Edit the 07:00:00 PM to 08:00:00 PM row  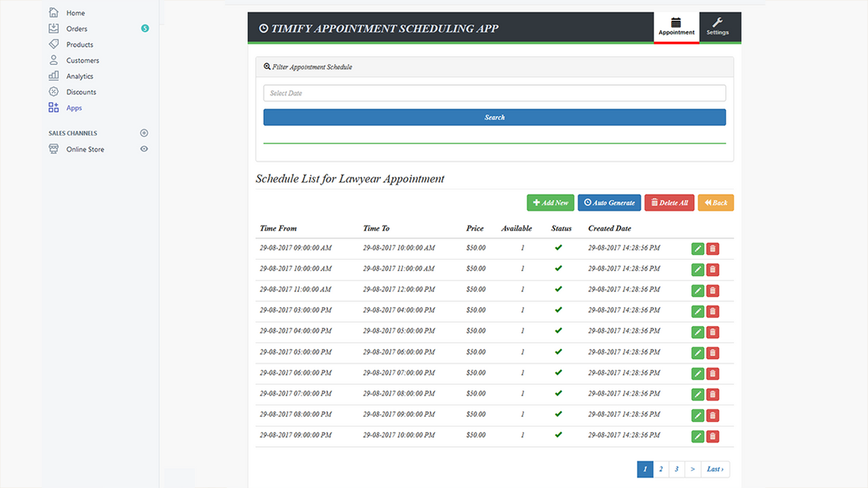[x=698, y=394]
